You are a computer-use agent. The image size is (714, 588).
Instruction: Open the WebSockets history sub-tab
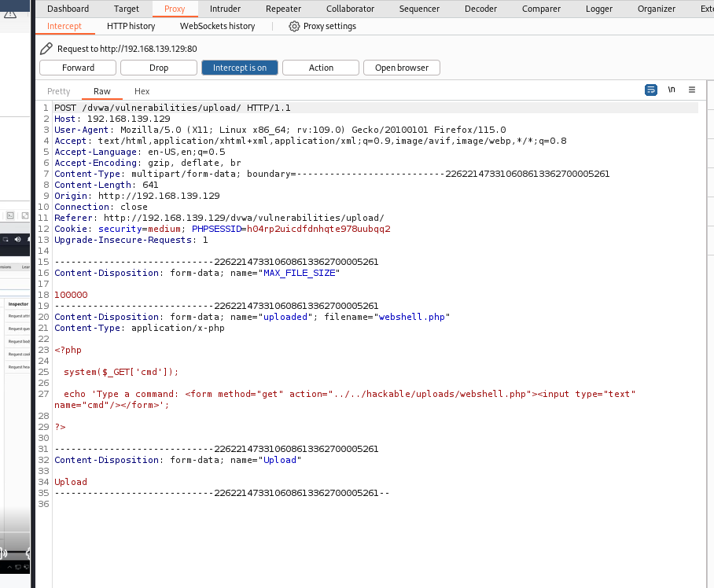[x=217, y=27]
